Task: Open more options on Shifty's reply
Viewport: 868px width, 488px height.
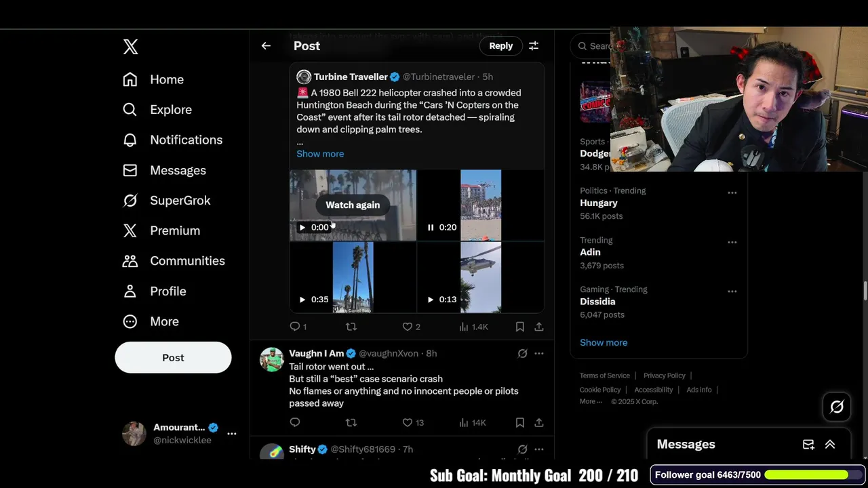Action: tap(539, 449)
